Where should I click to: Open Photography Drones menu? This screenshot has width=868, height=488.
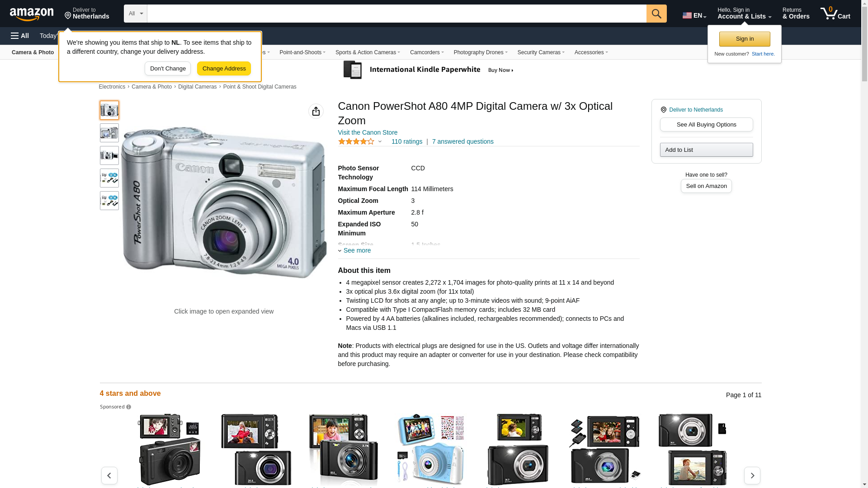(x=480, y=52)
